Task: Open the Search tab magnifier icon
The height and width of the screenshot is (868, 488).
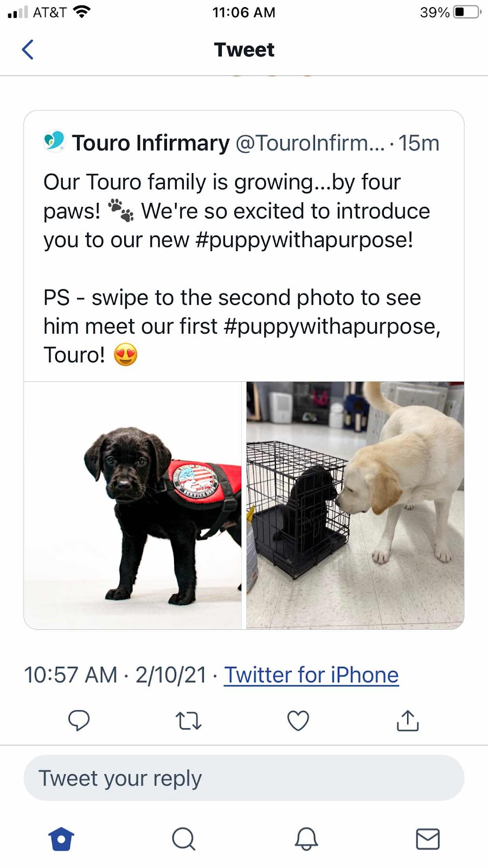Action: (x=184, y=839)
